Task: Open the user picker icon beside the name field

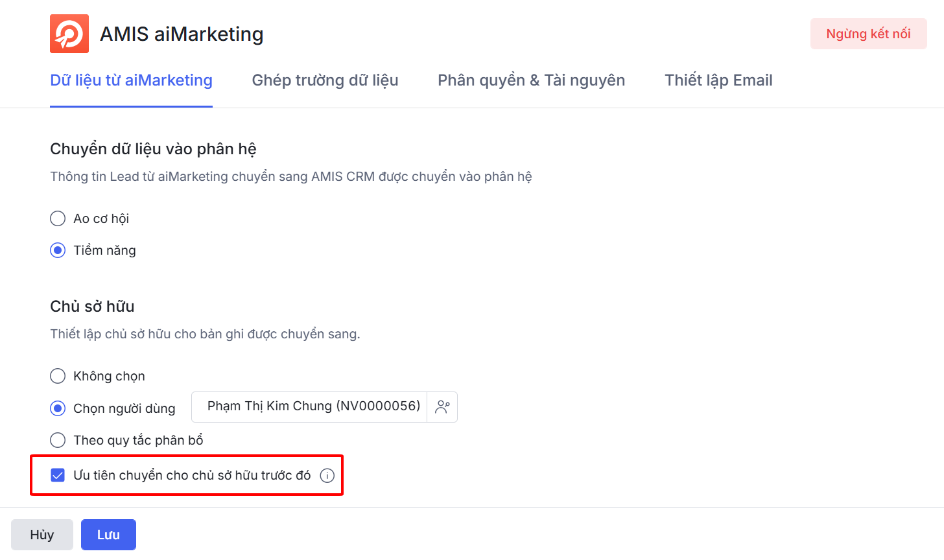Action: click(x=442, y=407)
